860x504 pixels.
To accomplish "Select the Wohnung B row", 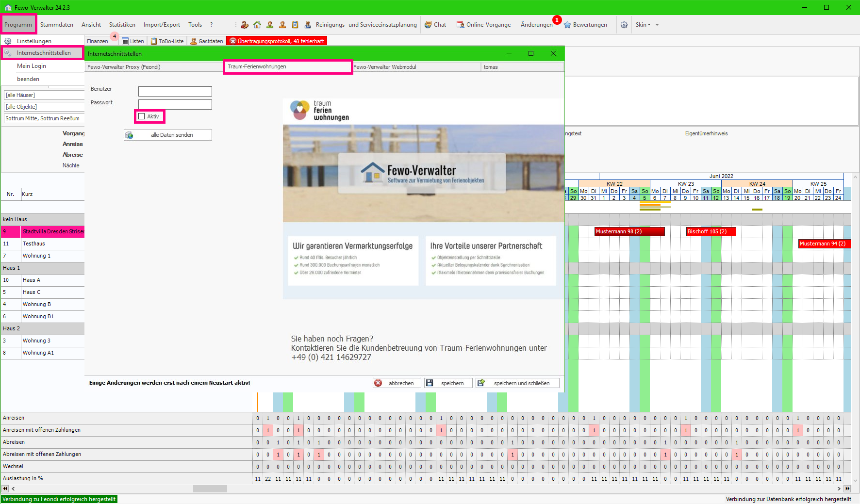I will point(43,304).
